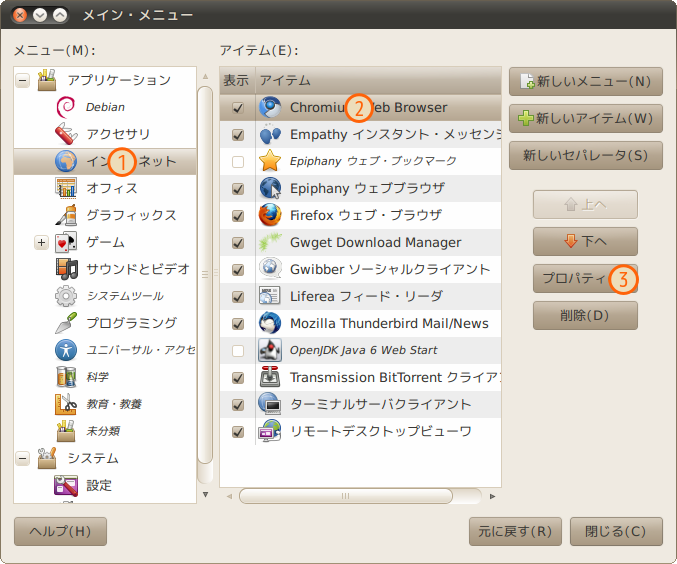Click the Gwget Download Manager icon
This screenshot has width=677, height=564.
point(270,242)
